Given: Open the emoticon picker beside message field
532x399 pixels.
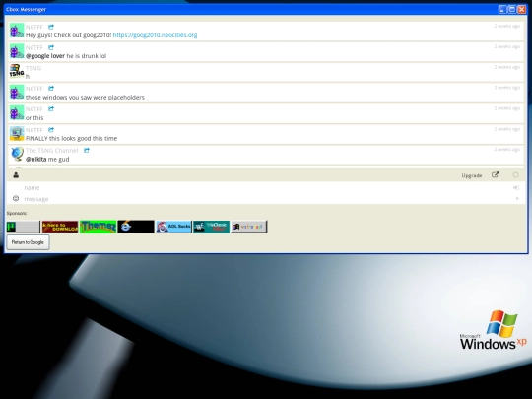Looking at the screenshot, I should 16,198.
